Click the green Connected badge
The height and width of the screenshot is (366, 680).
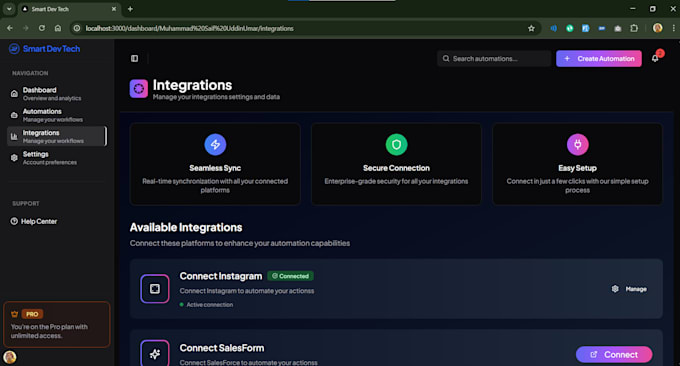point(291,276)
